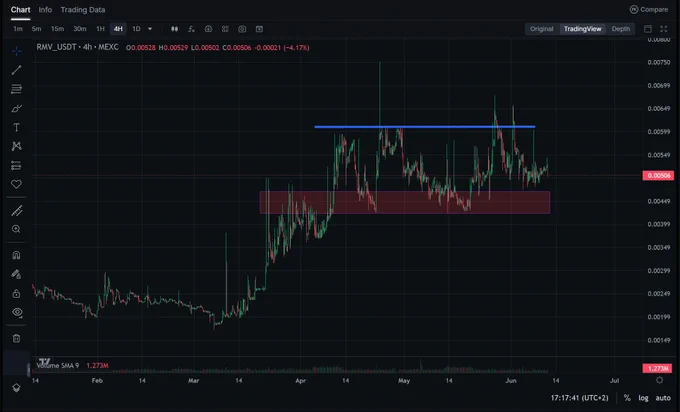Lock all drawing tools
The height and width of the screenshot is (412, 680).
[x=16, y=294]
